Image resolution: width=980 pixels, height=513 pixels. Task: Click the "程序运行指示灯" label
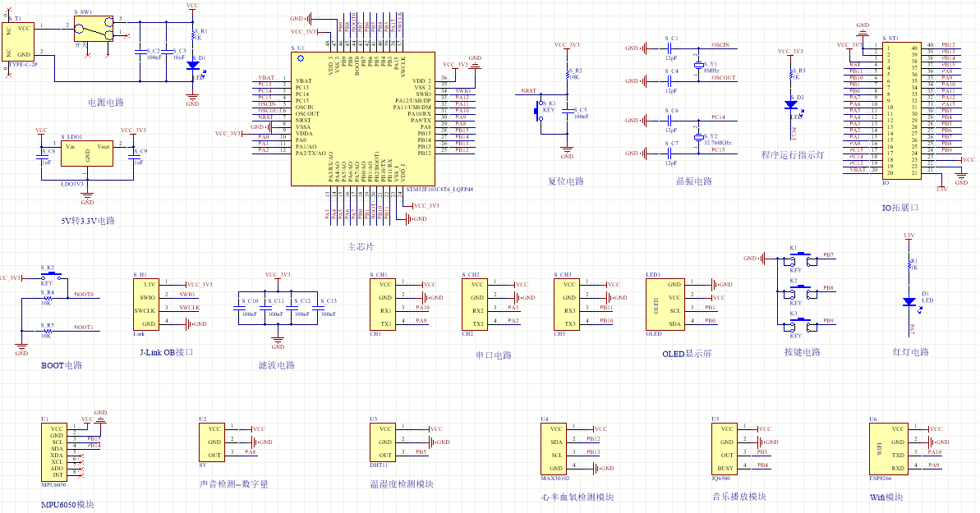click(x=793, y=155)
